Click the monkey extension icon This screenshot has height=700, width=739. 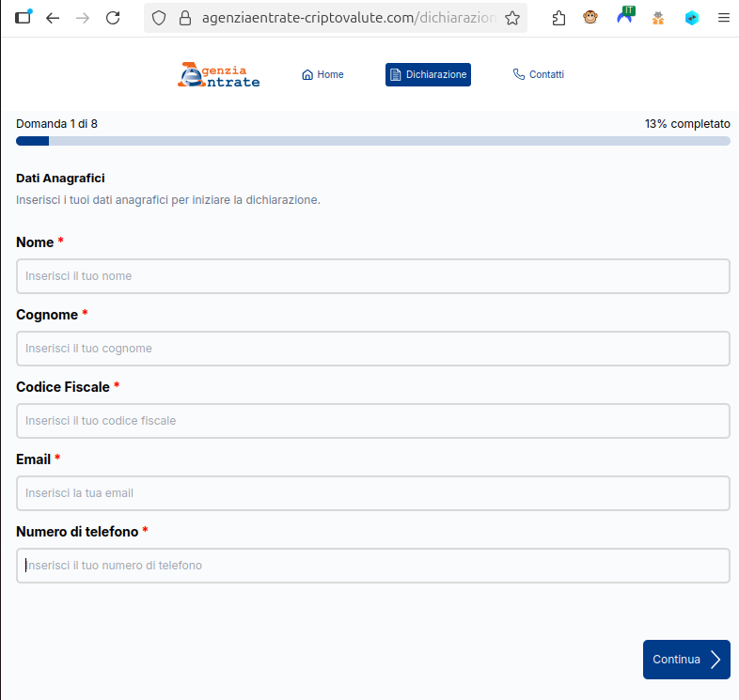pos(590,18)
